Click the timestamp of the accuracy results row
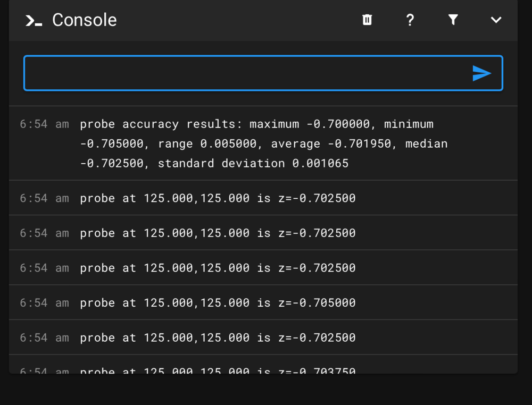 pos(45,124)
